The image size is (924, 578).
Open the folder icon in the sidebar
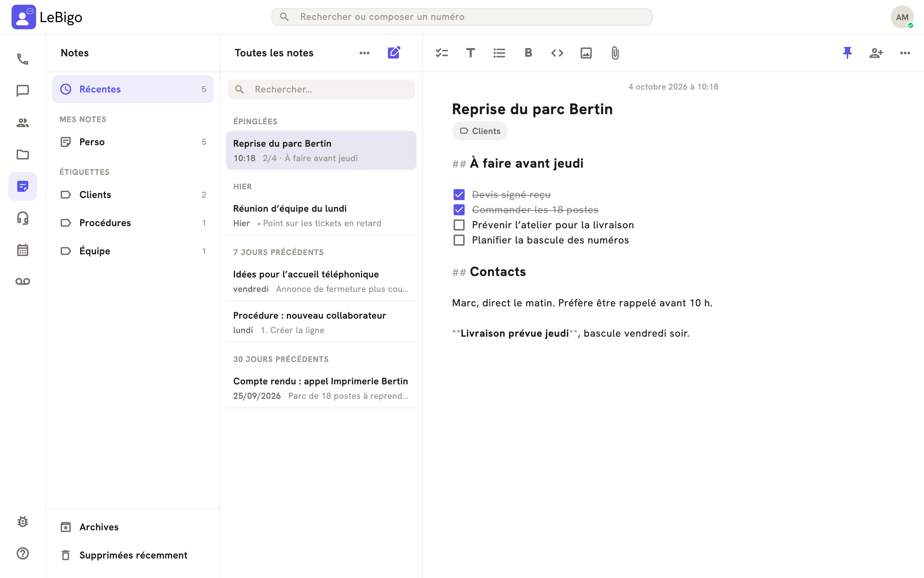[22, 155]
